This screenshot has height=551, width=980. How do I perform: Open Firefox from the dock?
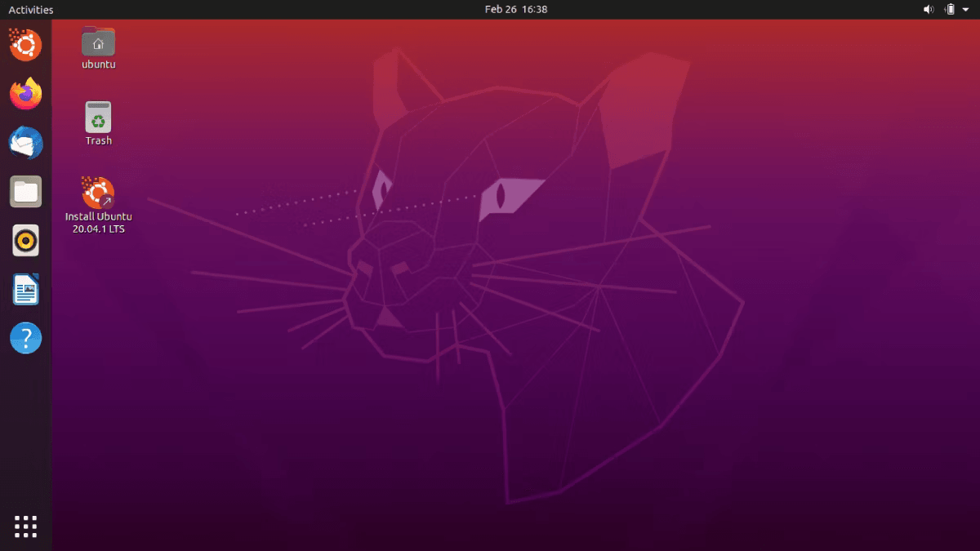point(25,94)
